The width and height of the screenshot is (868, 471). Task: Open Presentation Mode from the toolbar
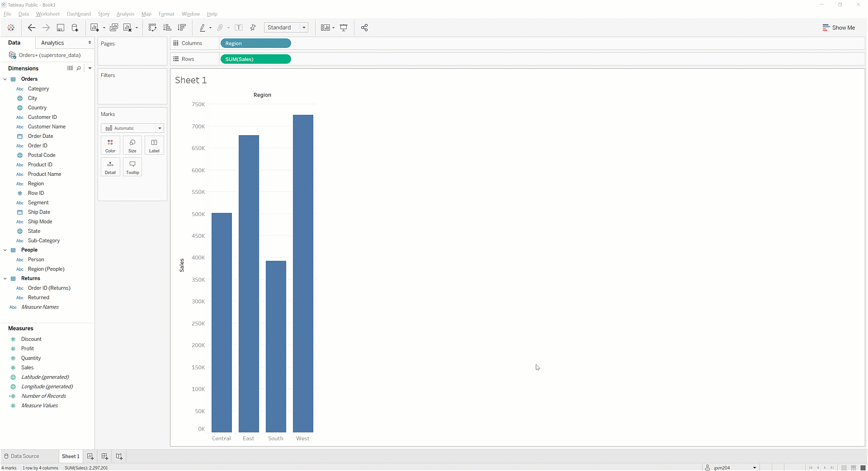click(344, 28)
